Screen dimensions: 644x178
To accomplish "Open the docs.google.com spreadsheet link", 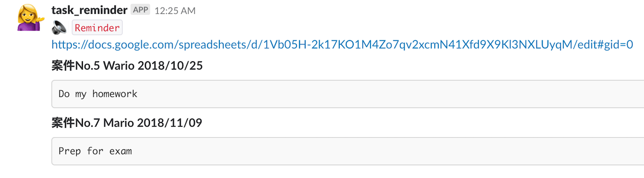I will [342, 44].
